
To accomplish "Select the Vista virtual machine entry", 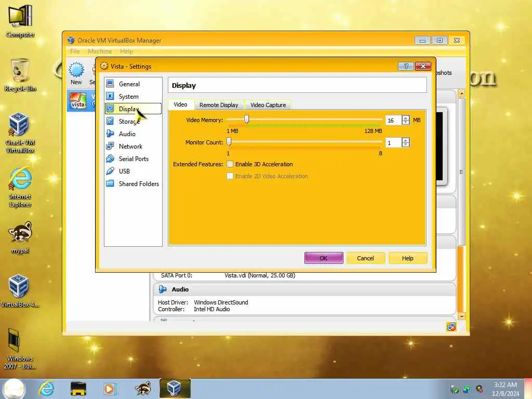I will tap(82, 101).
